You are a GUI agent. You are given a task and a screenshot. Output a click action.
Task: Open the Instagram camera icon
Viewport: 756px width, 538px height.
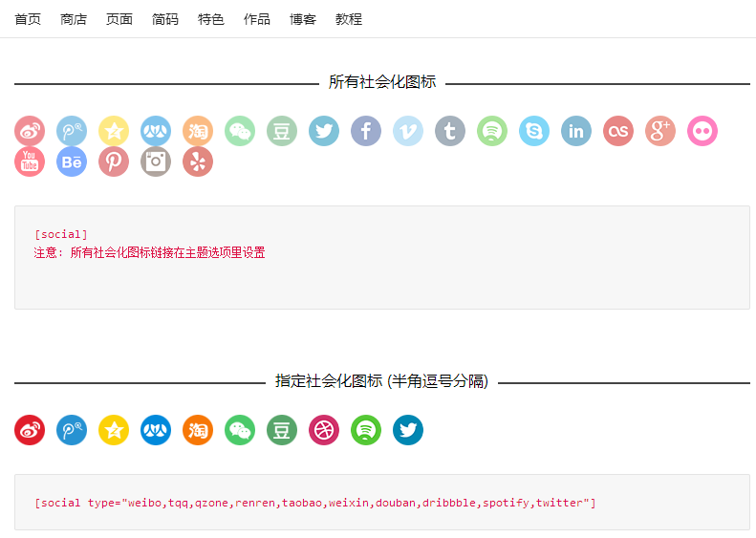click(x=156, y=161)
